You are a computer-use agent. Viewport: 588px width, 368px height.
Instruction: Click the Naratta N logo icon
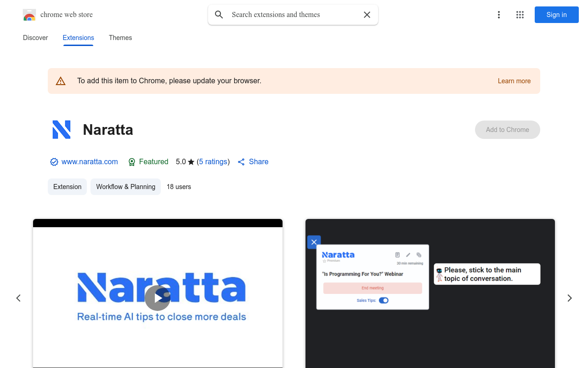click(x=62, y=130)
